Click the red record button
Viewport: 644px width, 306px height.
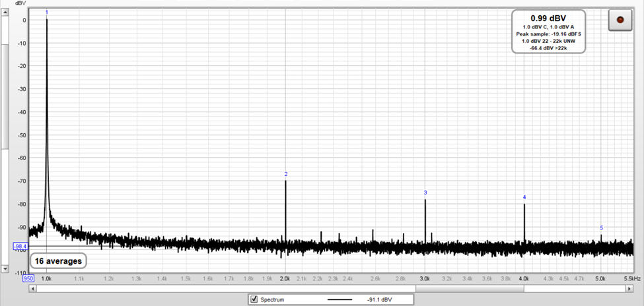click(620, 20)
